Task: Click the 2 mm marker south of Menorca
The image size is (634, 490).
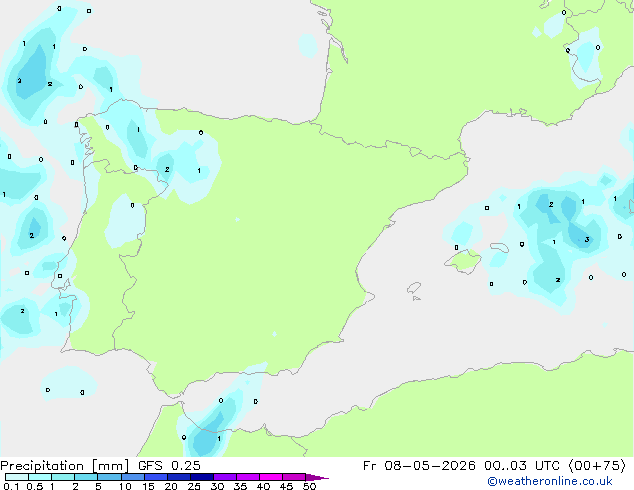Action: [x=558, y=280]
